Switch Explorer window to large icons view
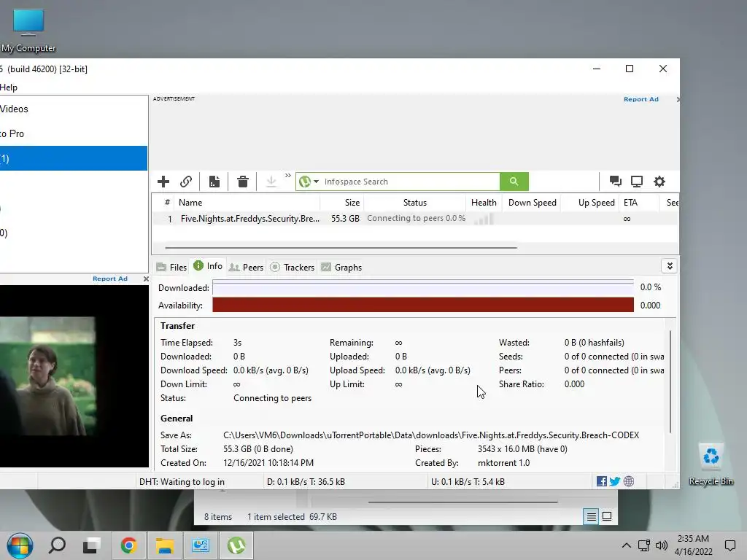 (x=607, y=516)
